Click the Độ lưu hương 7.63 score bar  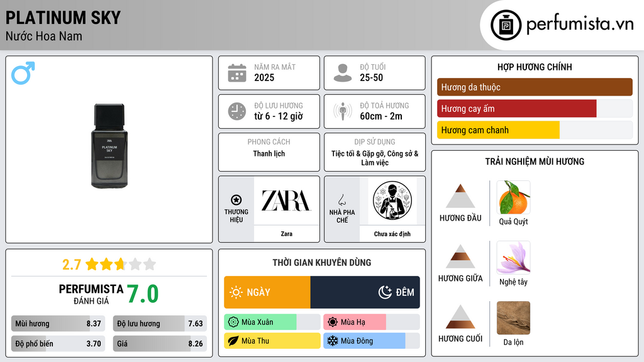point(160,324)
